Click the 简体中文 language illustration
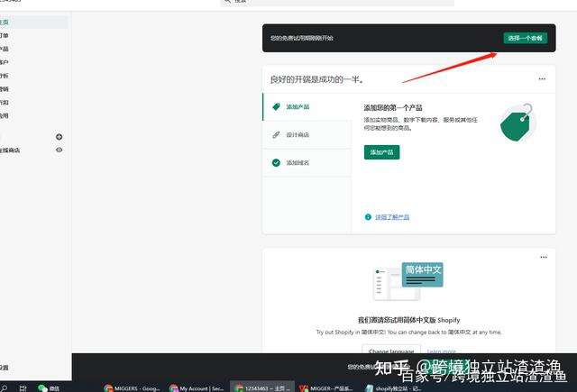This screenshot has height=392, width=577. click(408, 281)
